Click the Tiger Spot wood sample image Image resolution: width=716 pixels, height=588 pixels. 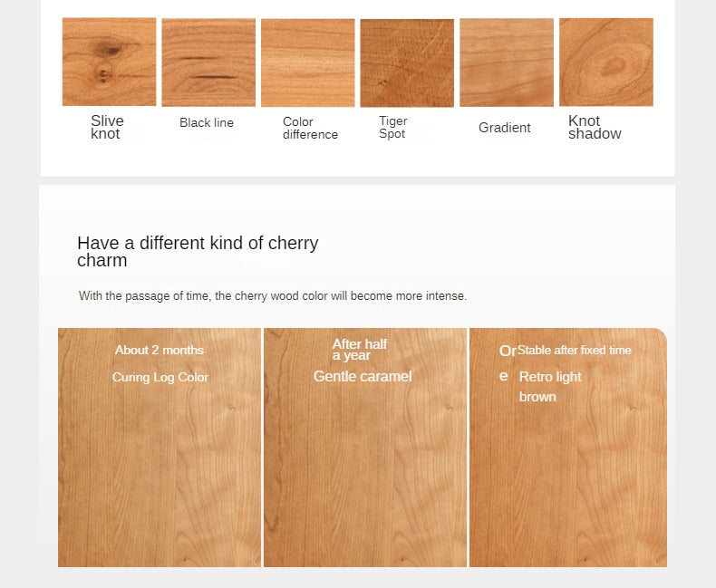coord(407,62)
